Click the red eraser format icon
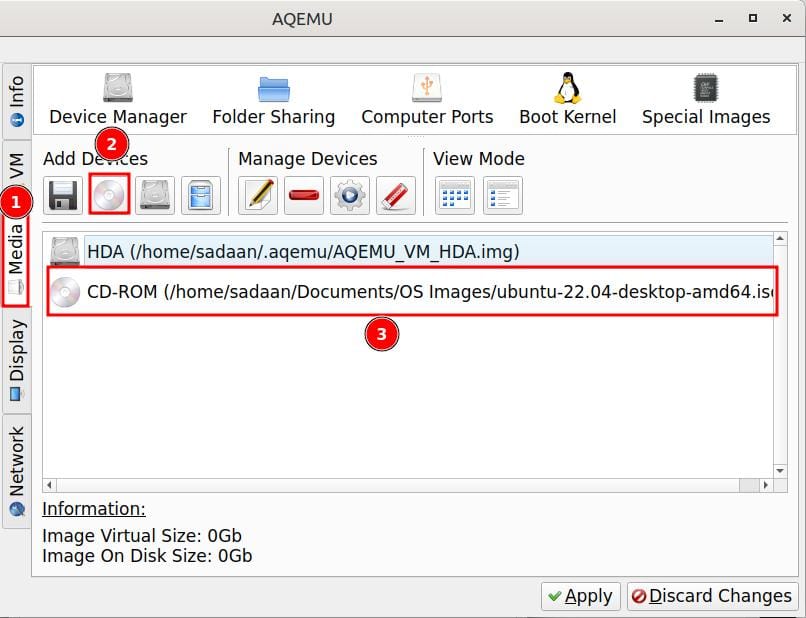Viewport: 806px width, 618px height. (396, 195)
